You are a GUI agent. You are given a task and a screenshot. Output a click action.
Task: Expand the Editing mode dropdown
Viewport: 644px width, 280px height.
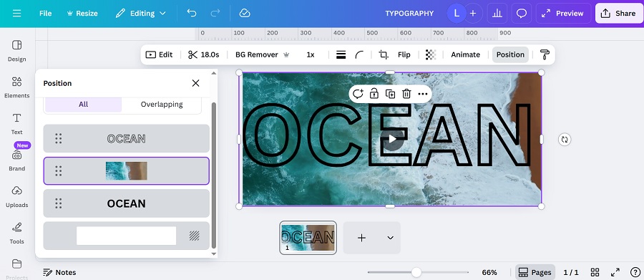(x=140, y=13)
